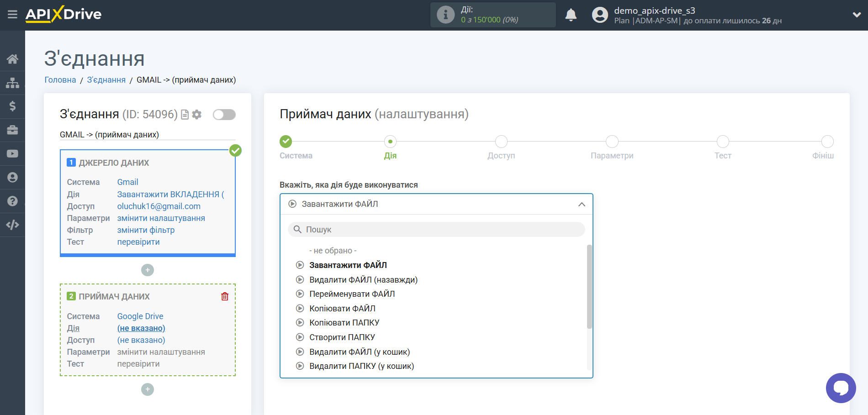Viewport: 868px width, 415px height.
Task: Select the Створити ПАПКУ option
Action: coord(342,337)
